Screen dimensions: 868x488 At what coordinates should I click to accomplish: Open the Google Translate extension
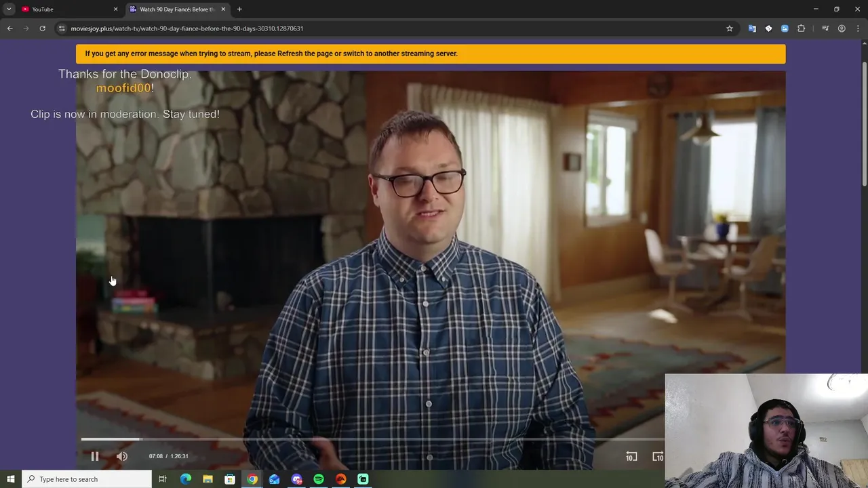point(752,28)
